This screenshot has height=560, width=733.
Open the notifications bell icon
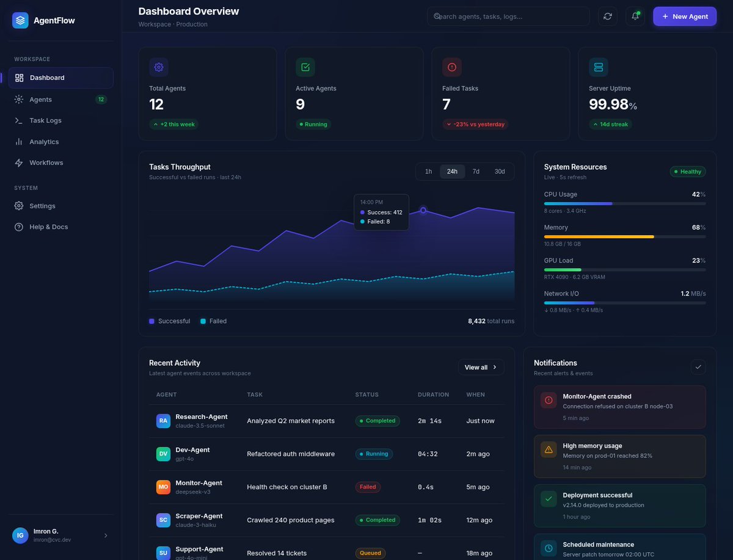coord(635,16)
